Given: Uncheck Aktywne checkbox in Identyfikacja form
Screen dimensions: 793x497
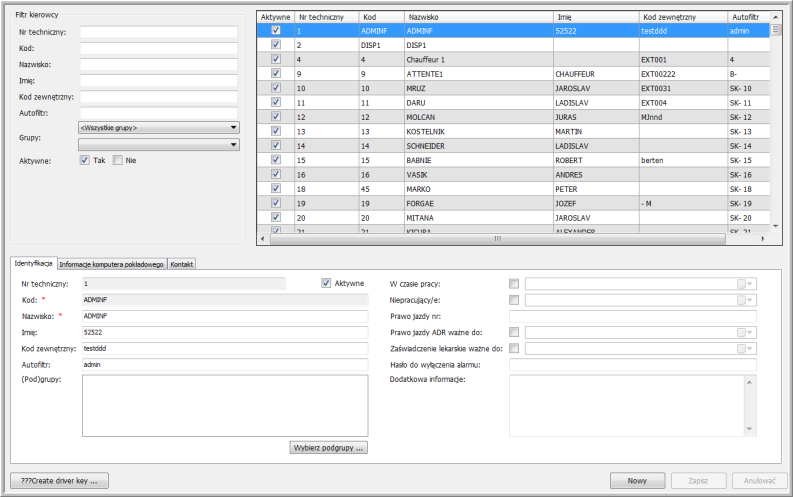Looking at the screenshot, I should click(326, 283).
